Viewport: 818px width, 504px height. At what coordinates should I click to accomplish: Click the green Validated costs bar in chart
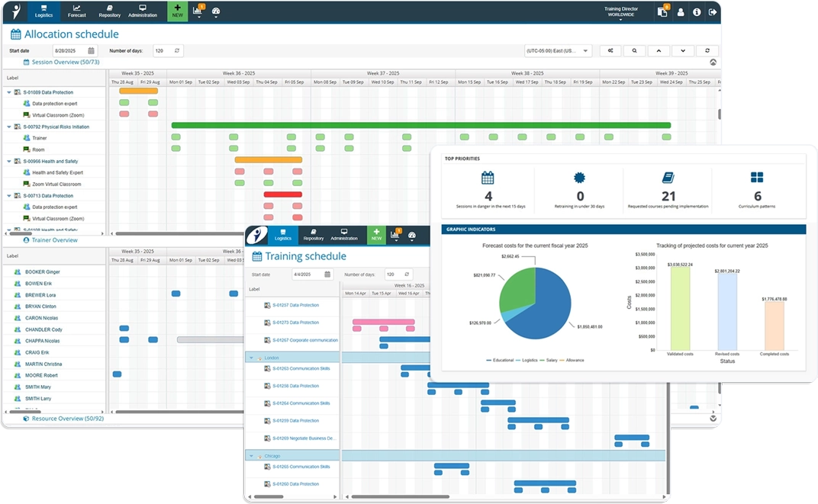(x=681, y=309)
